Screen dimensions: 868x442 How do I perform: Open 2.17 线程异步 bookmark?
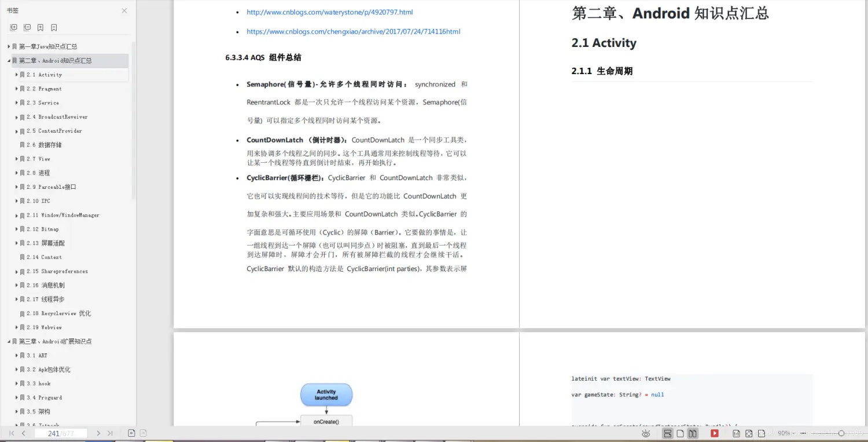coord(46,299)
